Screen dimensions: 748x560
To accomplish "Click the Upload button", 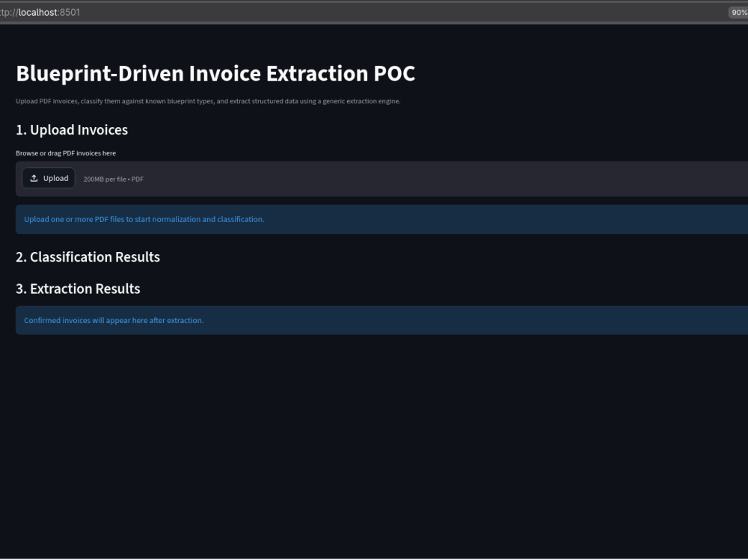I will point(49,179).
